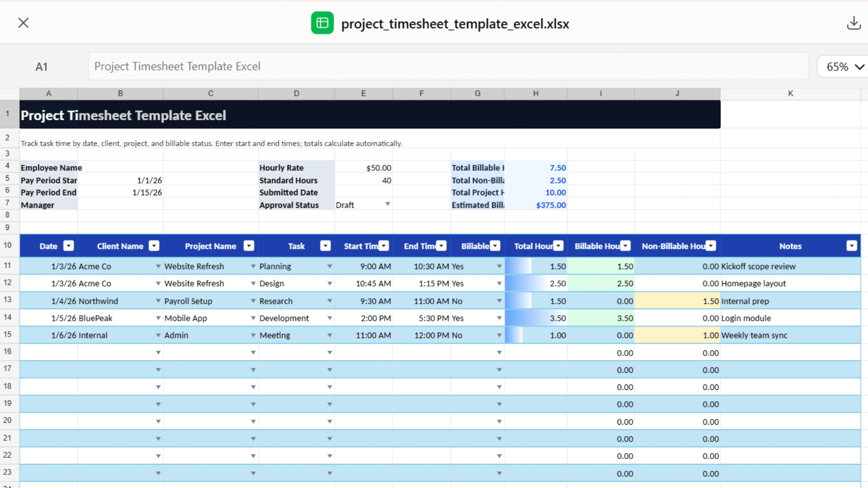Viewport: 868px width, 488px height.
Task: Download the spreadsheet with the download icon
Action: (x=854, y=23)
